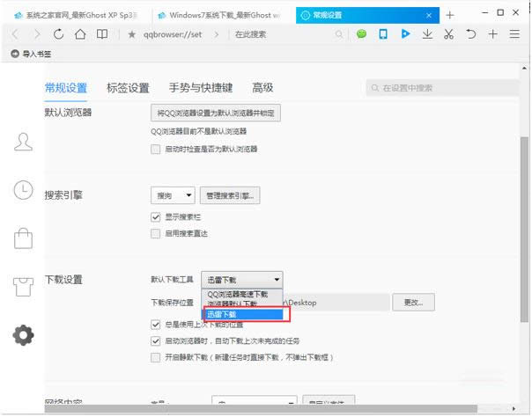
Task: Open the shopping bag app store icon
Action: pyautogui.click(x=24, y=238)
